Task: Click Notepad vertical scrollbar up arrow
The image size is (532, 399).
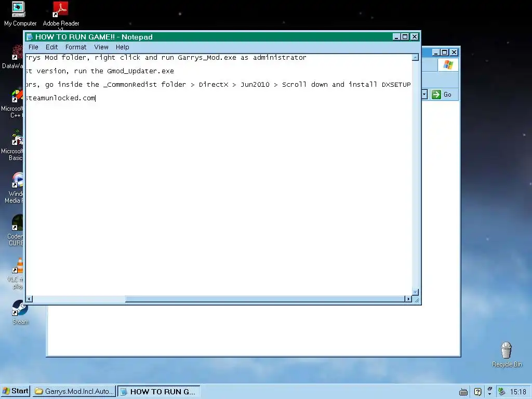Action: coord(415,57)
